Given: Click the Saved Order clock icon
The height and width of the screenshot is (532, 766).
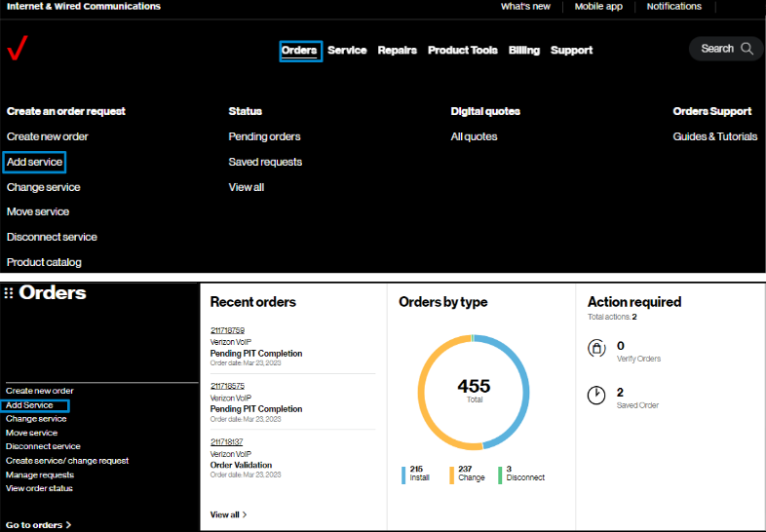Looking at the screenshot, I should (x=596, y=396).
